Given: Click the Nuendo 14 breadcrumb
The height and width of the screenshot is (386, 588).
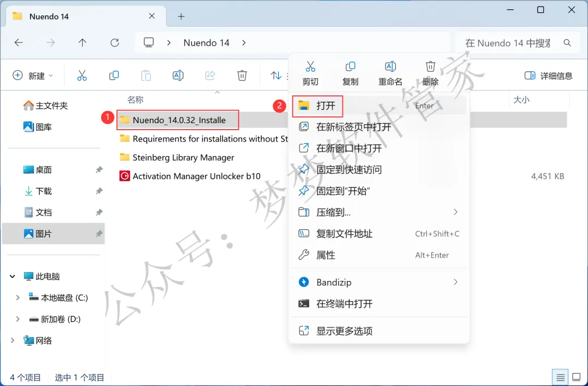Looking at the screenshot, I should (x=206, y=43).
